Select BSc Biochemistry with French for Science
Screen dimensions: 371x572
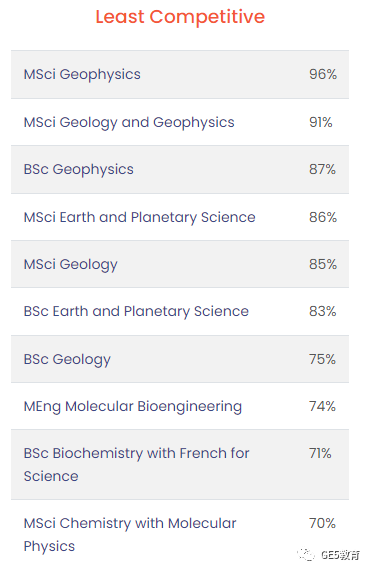point(136,465)
